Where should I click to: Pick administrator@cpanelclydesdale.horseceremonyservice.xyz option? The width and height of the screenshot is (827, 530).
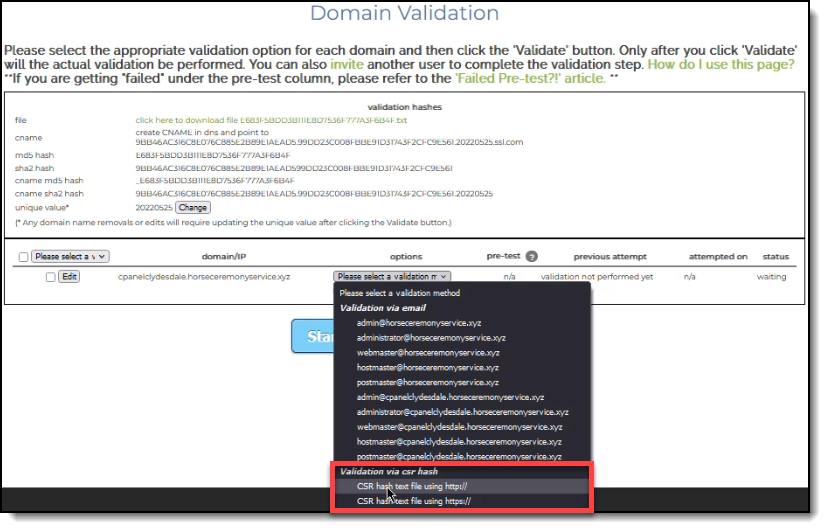click(462, 411)
